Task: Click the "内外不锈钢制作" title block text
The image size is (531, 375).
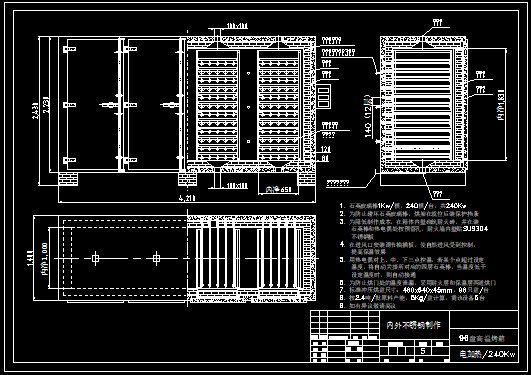Action: 413,325
